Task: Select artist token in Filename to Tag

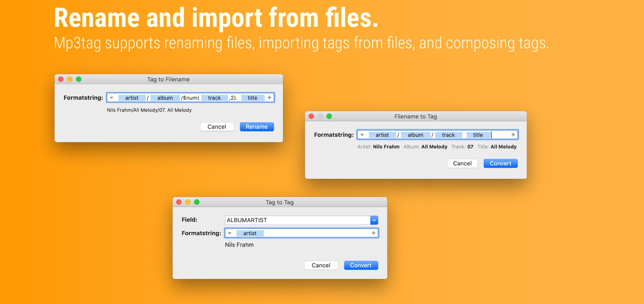Action: pos(382,135)
